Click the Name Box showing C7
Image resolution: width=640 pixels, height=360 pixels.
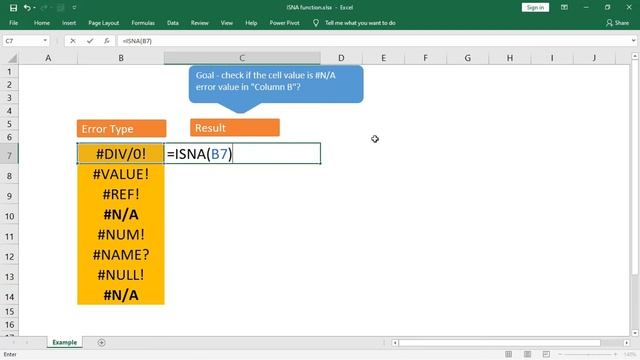[x=22, y=41]
